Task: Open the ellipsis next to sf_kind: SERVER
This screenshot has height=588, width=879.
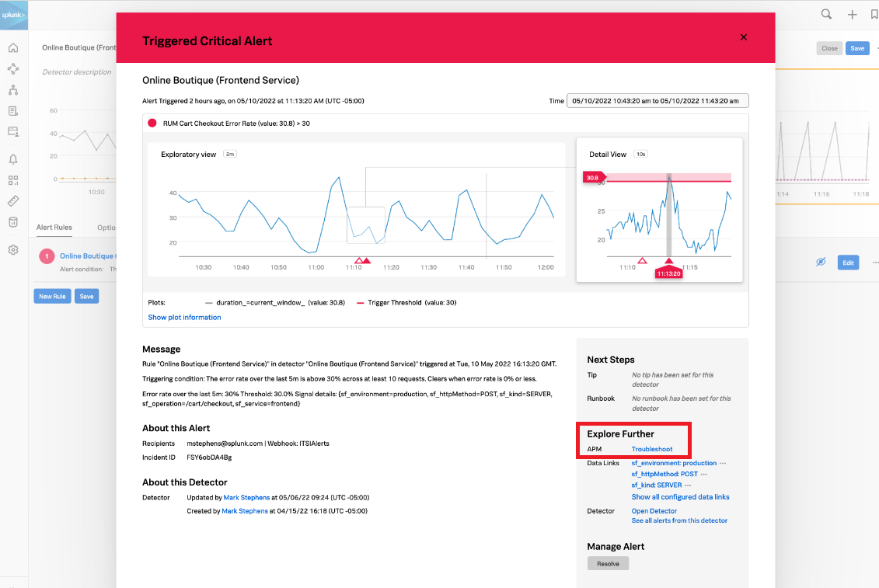Action: tap(688, 485)
